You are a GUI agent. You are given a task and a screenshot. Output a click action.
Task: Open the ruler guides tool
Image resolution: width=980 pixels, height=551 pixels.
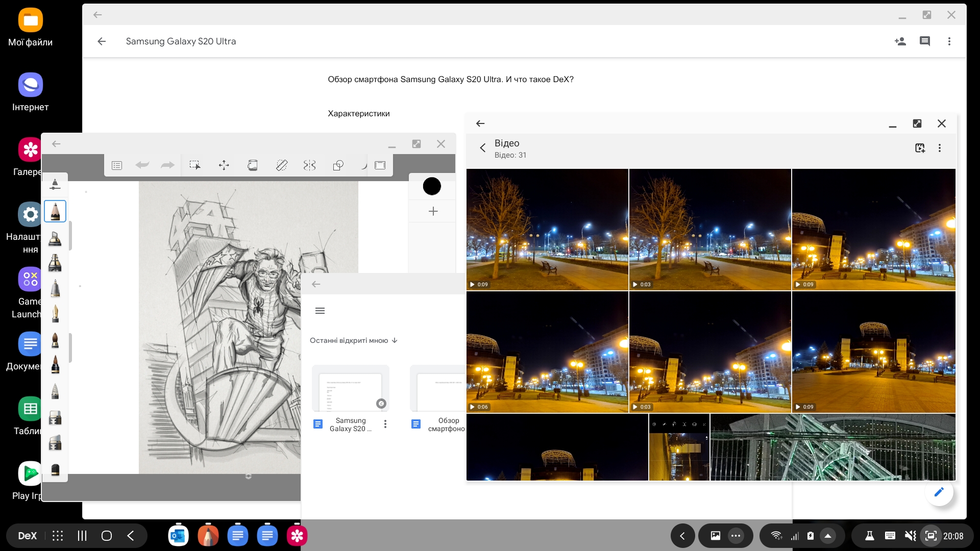click(281, 165)
